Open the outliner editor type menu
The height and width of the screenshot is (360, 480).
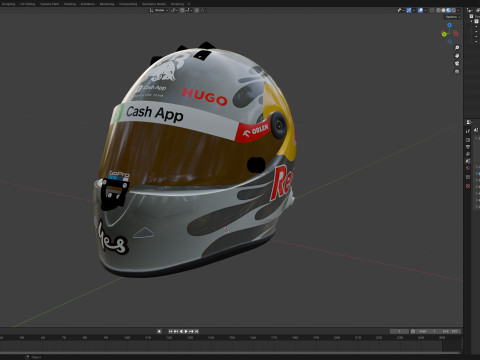tap(470, 10)
